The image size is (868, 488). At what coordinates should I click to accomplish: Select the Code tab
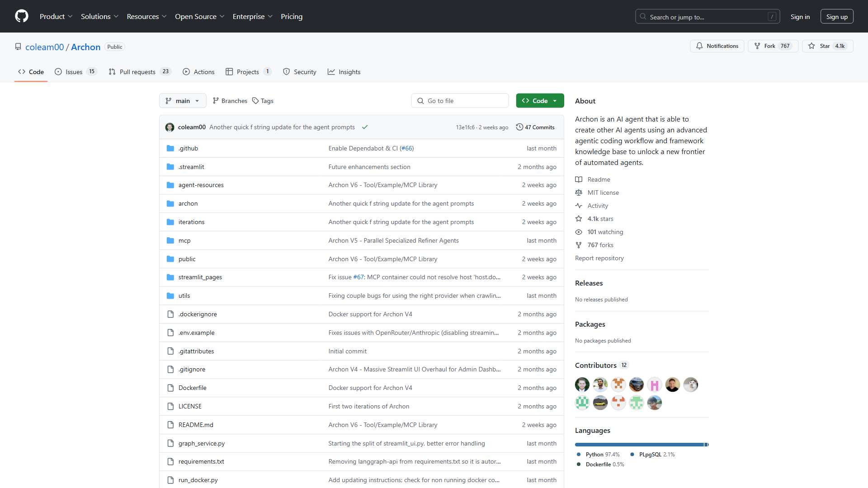(x=31, y=72)
